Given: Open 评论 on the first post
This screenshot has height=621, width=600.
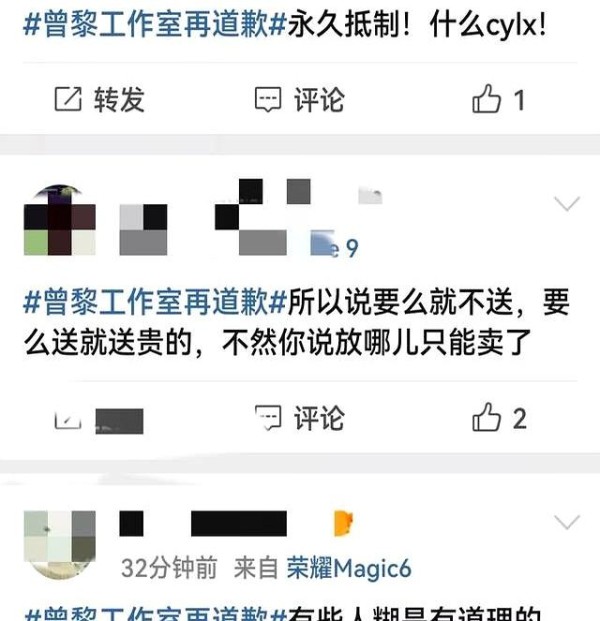Looking at the screenshot, I should (x=319, y=100).
